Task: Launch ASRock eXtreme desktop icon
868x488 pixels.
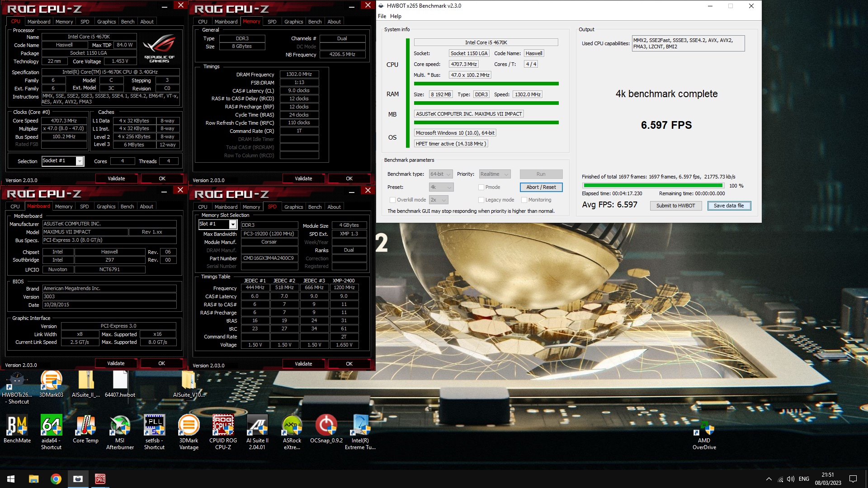Action: click(292, 432)
